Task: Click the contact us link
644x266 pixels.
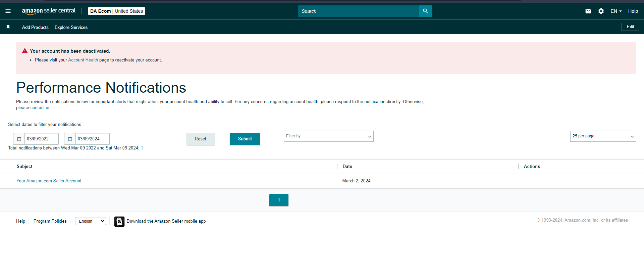Action: [40, 108]
